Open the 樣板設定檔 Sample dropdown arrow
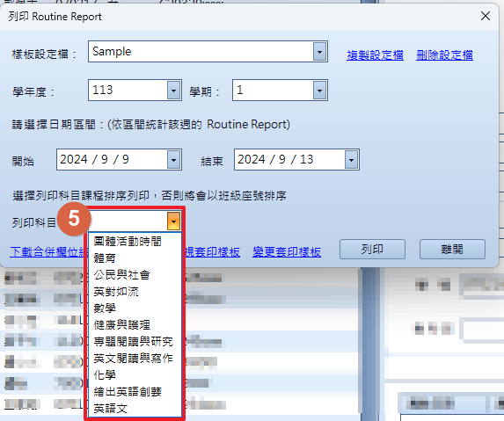This screenshot has height=421, width=504. tap(319, 52)
